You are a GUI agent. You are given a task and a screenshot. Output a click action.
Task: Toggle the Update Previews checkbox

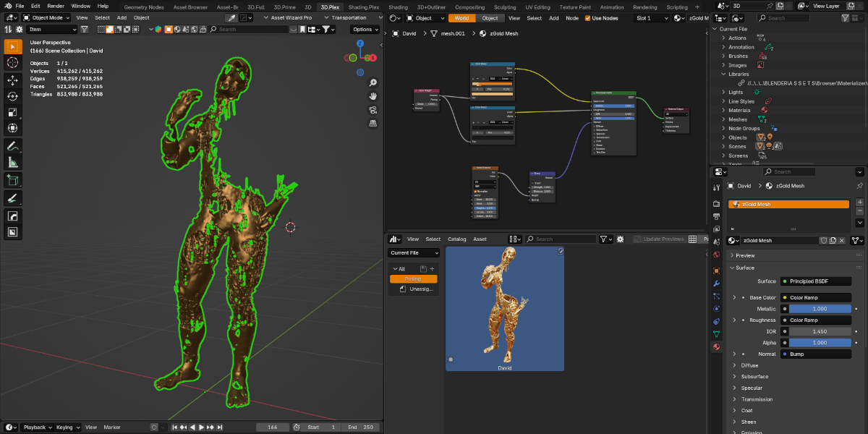(638, 239)
